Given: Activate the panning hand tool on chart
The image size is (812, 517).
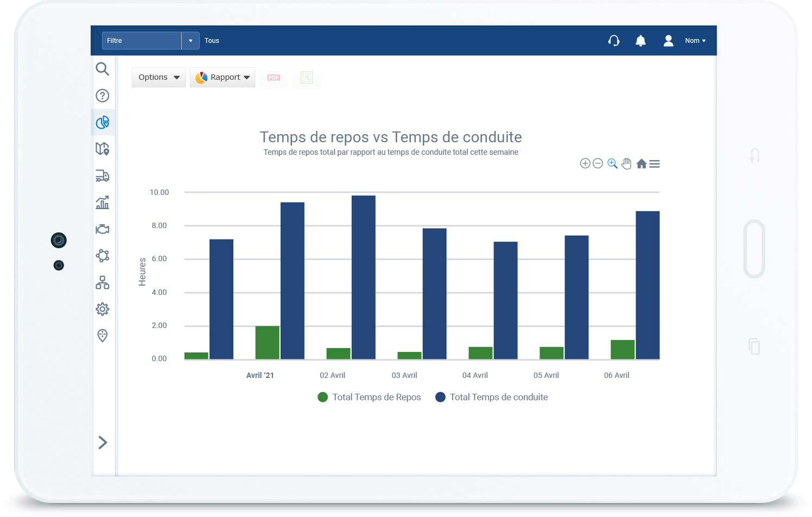Looking at the screenshot, I should click(626, 163).
